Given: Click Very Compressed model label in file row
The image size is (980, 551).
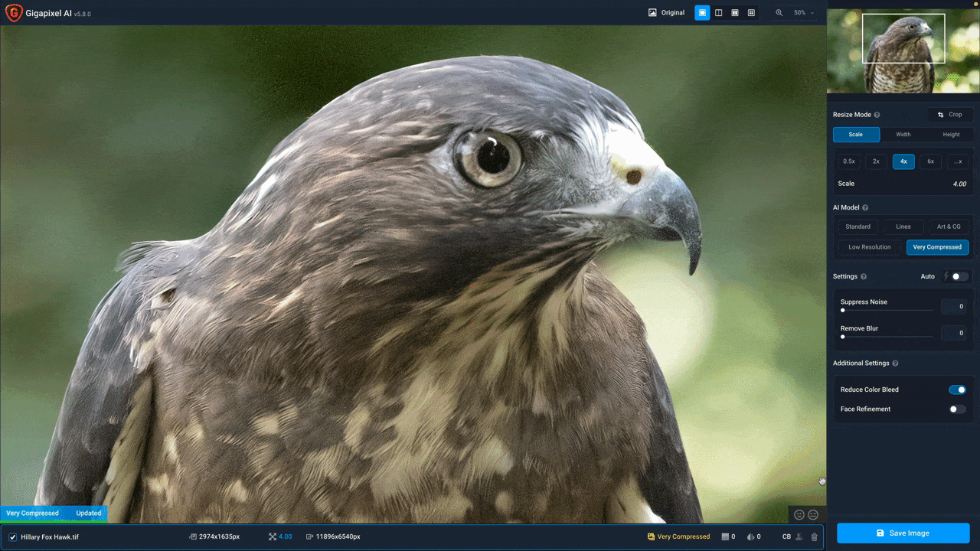Looking at the screenshot, I should [684, 537].
